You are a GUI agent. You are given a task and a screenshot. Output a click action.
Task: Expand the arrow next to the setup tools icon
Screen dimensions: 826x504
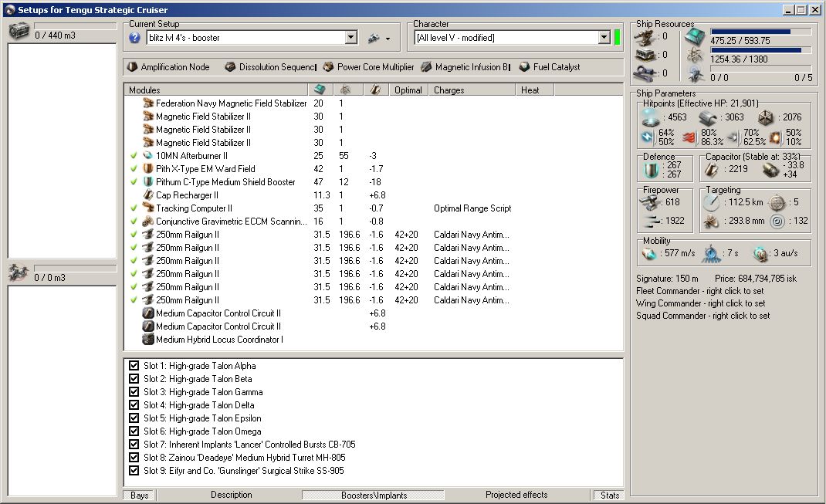tap(388, 39)
